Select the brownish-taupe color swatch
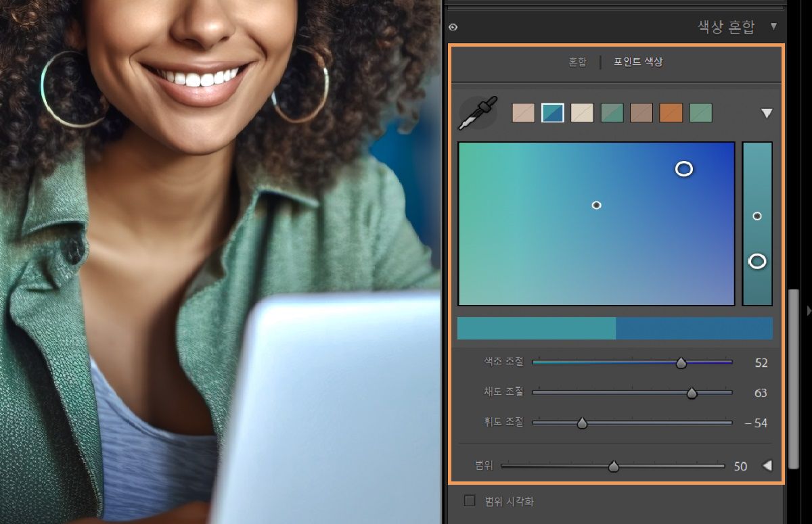The height and width of the screenshot is (524, 812). coord(641,113)
